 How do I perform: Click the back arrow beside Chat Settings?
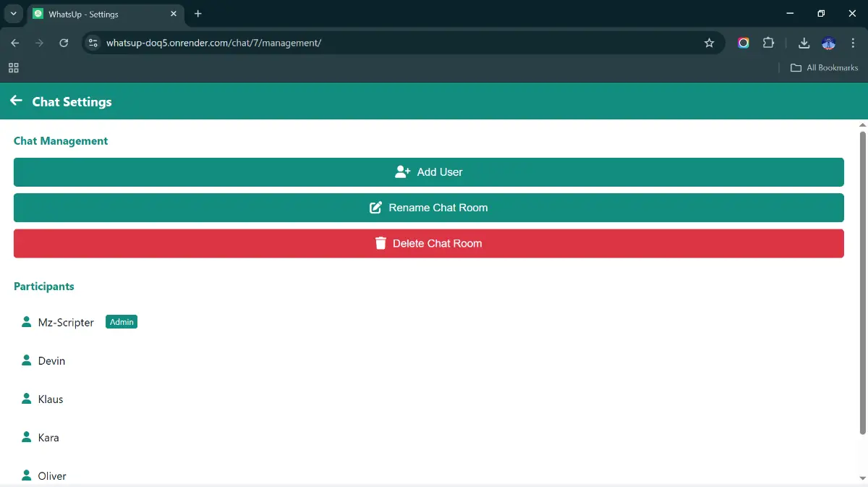click(16, 101)
